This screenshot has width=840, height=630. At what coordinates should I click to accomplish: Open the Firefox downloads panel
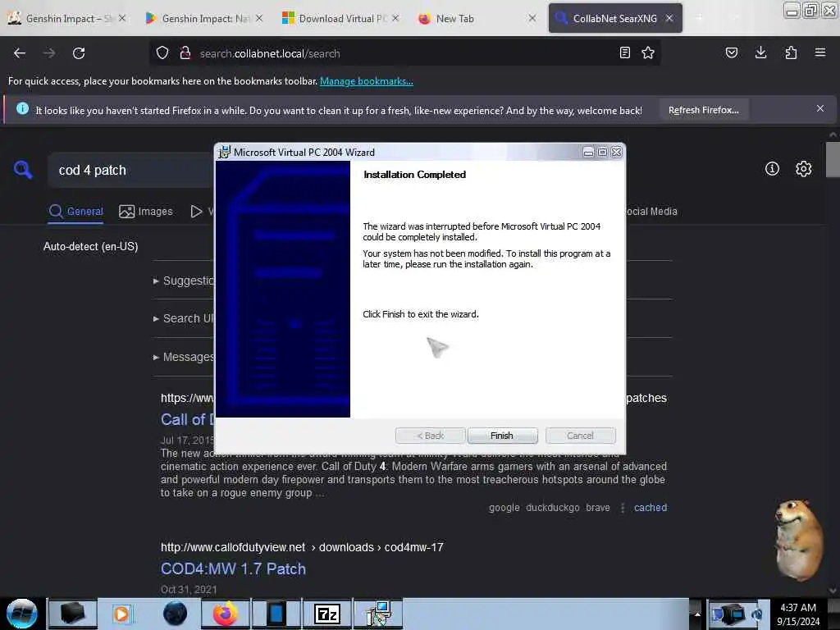[x=760, y=52]
